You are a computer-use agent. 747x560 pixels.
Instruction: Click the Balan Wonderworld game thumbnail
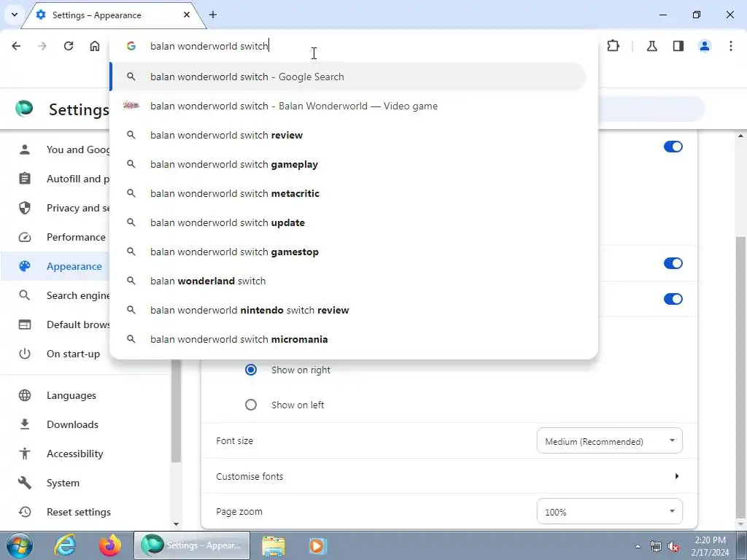(131, 105)
